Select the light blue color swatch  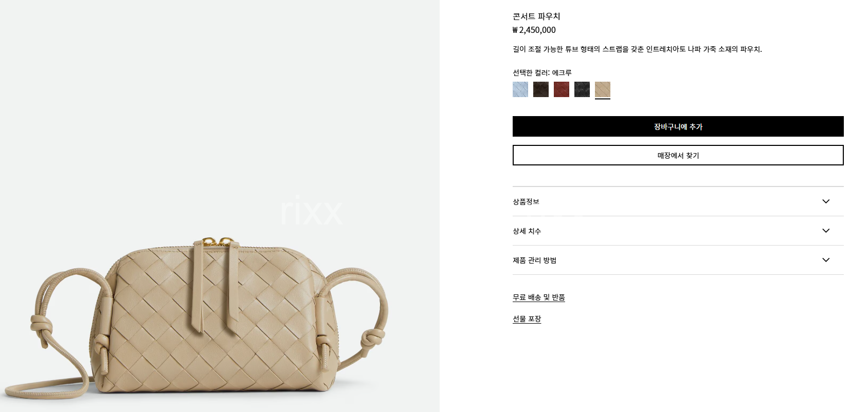520,89
